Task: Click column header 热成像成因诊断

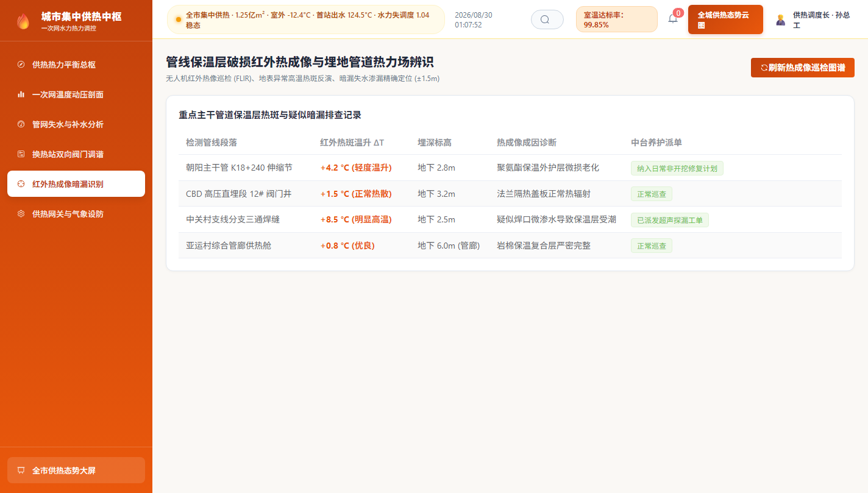Action: pyautogui.click(x=527, y=143)
